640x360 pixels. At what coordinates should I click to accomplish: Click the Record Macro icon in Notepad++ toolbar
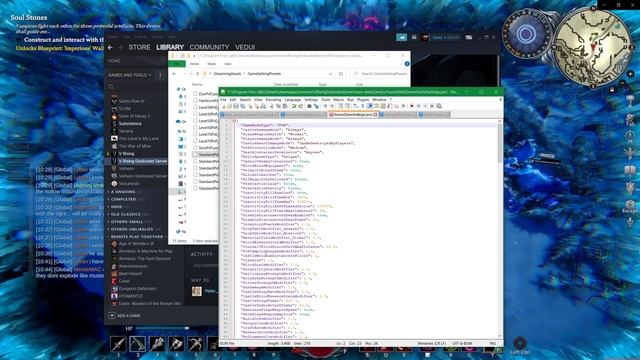pos(412,106)
